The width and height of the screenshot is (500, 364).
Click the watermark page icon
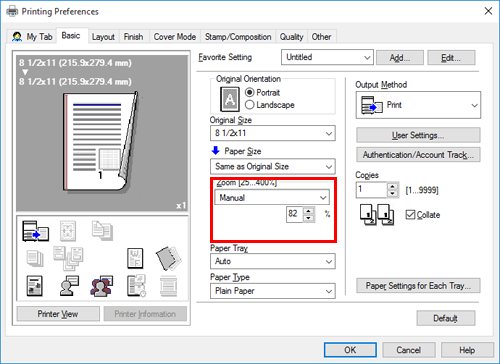pyautogui.click(x=135, y=258)
